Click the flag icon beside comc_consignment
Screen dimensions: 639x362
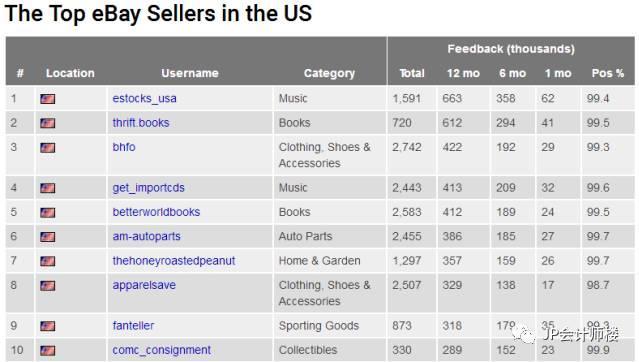[48, 350]
